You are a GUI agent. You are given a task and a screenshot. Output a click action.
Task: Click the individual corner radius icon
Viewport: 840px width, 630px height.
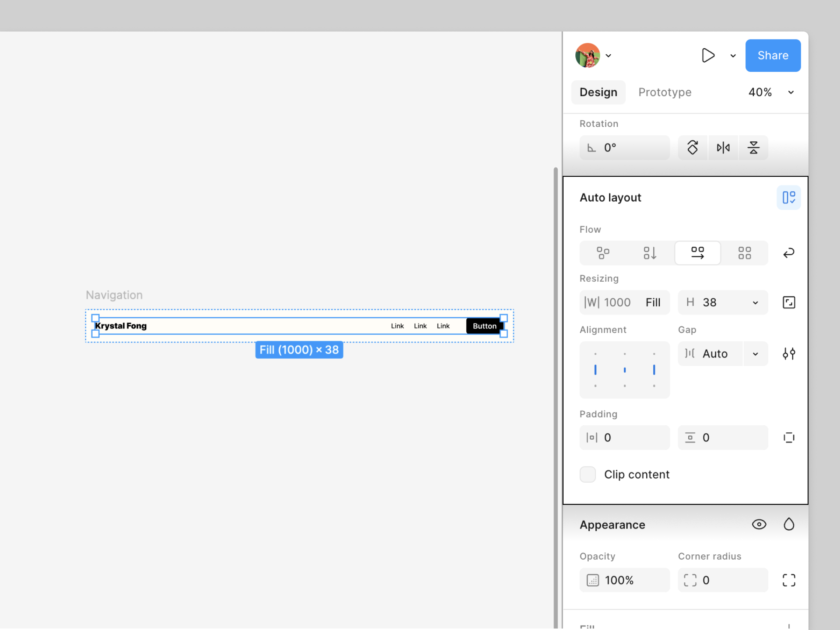click(x=789, y=580)
